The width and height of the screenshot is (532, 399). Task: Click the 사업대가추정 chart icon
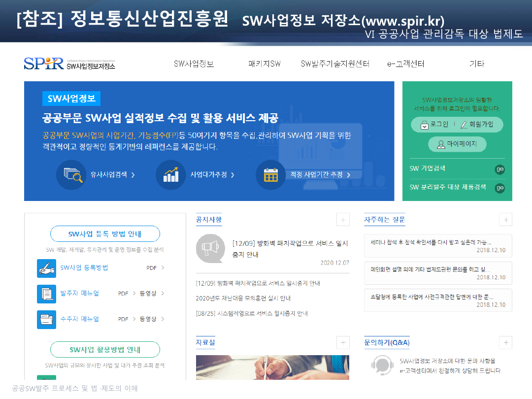point(170,175)
